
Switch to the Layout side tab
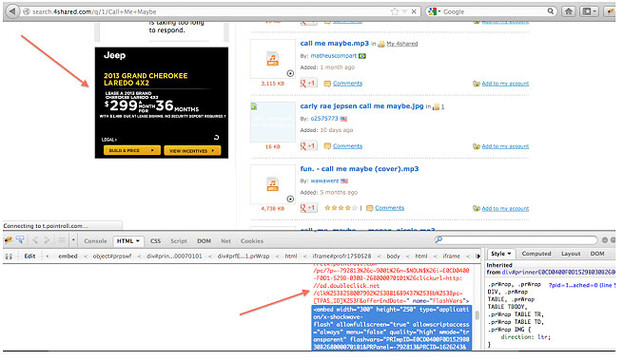[572, 254]
